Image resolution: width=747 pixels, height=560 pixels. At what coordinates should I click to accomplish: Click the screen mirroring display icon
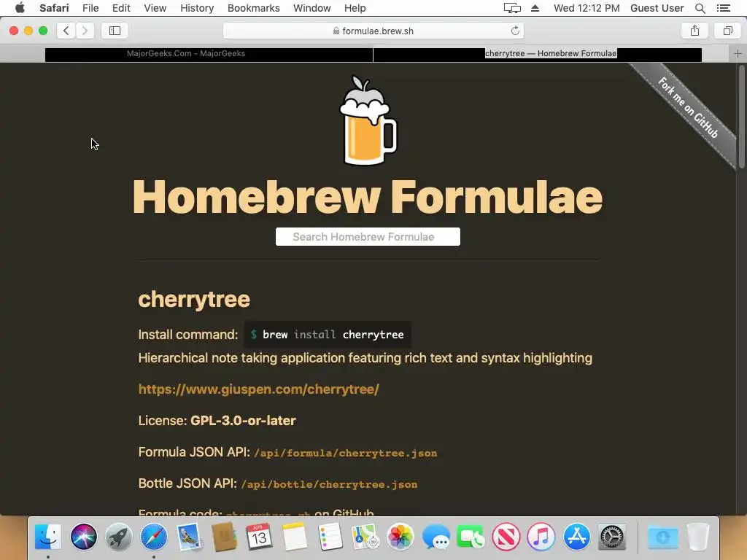512,8
